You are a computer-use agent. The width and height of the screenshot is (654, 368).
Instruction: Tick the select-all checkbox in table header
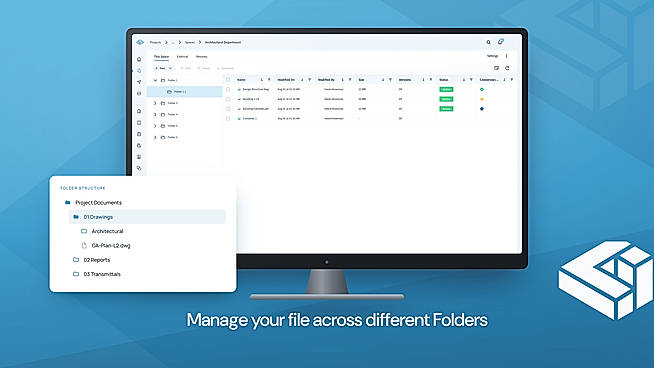228,79
